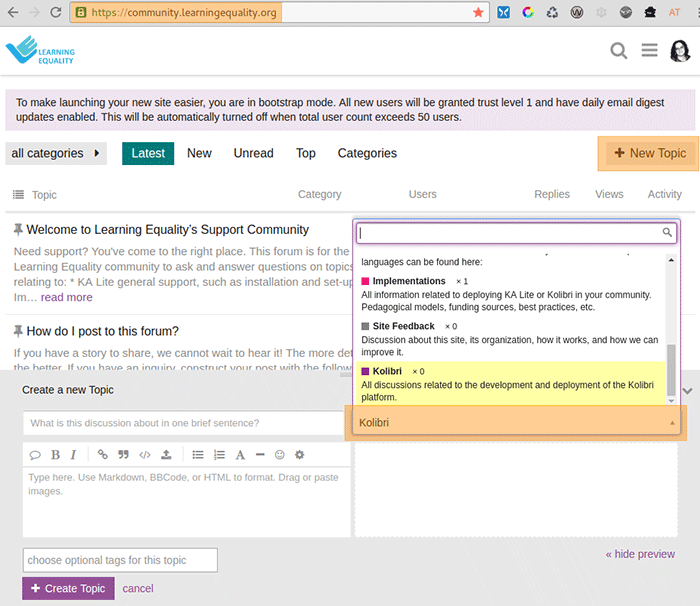Image resolution: width=700 pixels, height=606 pixels.
Task: Insert a horizontal rule
Action: click(x=260, y=455)
